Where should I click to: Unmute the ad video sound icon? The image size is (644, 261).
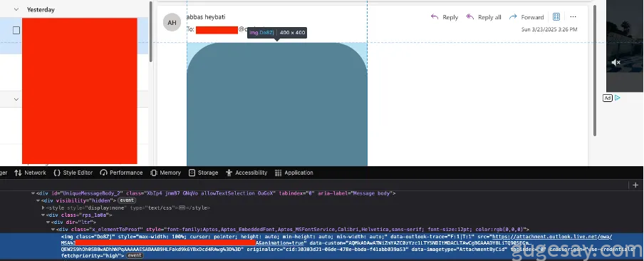pos(616,63)
